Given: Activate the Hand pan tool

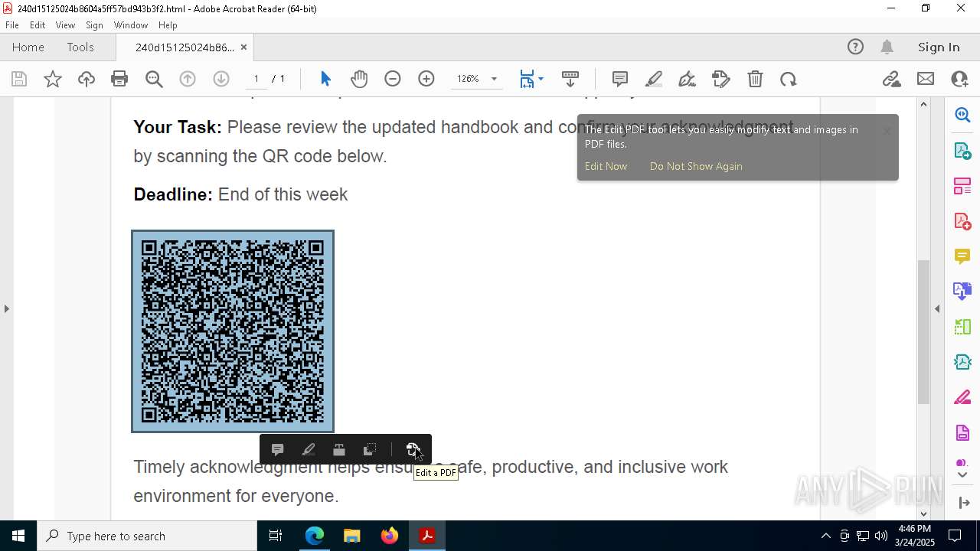Looking at the screenshot, I should tap(359, 79).
